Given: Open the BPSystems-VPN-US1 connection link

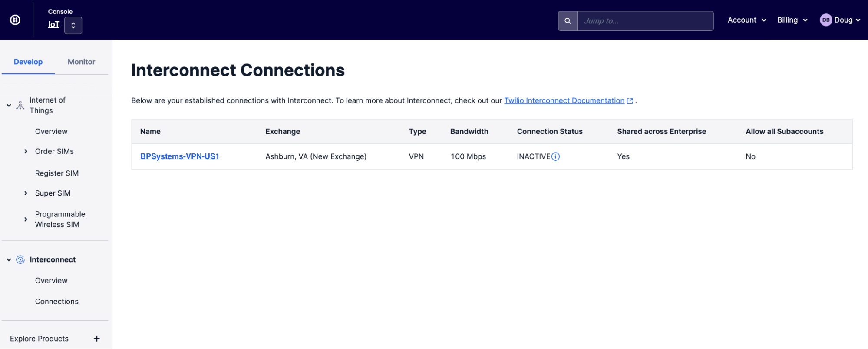Looking at the screenshot, I should 179,156.
